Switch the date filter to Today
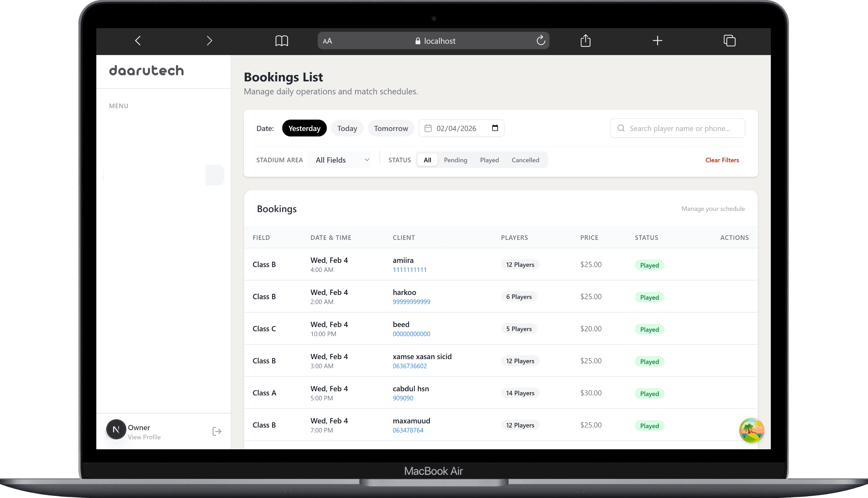 347,128
